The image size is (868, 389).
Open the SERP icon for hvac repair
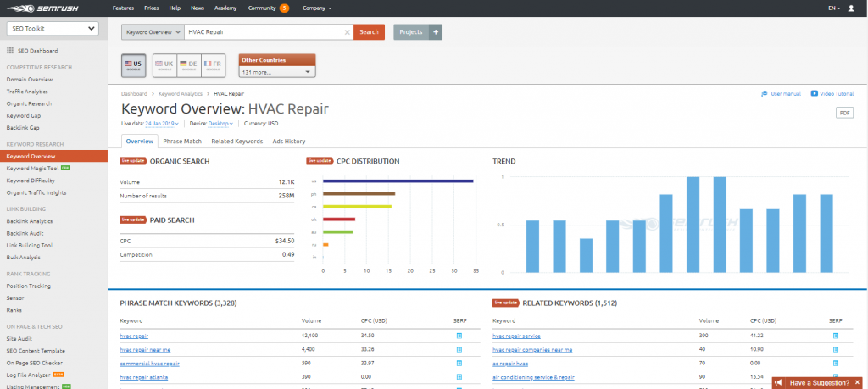click(x=459, y=336)
